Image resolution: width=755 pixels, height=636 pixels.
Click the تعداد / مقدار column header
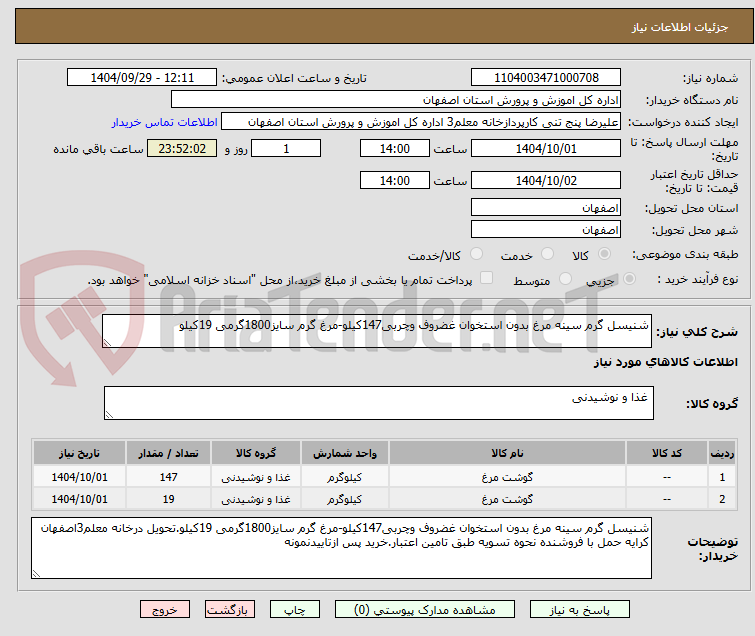click(169, 453)
